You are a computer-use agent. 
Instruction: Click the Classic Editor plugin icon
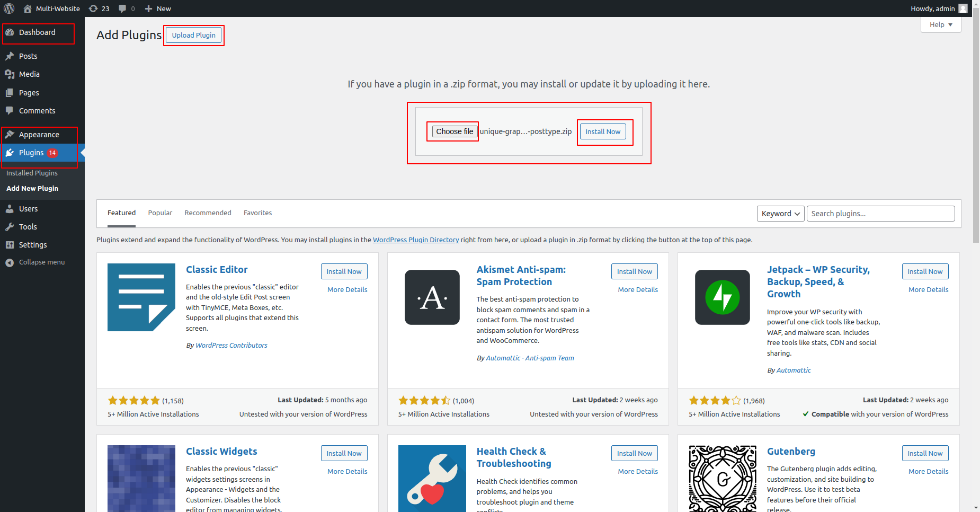tap(141, 297)
